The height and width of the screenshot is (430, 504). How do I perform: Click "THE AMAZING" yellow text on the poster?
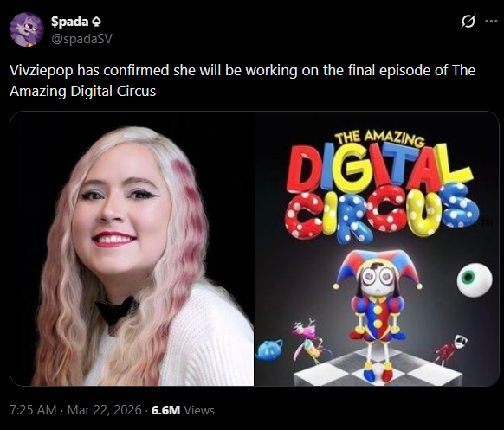pyautogui.click(x=379, y=139)
